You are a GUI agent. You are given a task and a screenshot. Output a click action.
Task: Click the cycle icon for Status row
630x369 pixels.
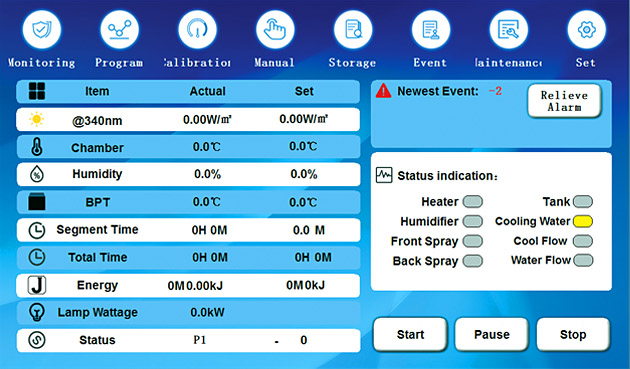[37, 340]
